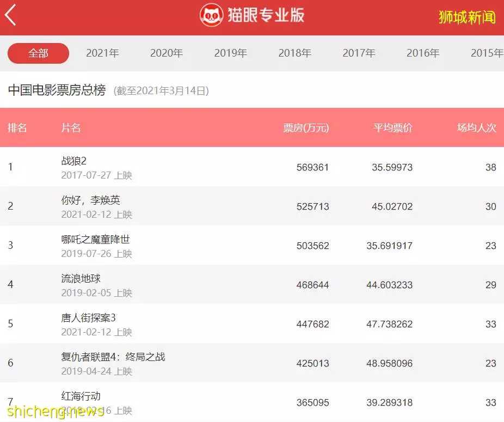
Task: Tap the Maoyan cat logo icon
Action: [211, 15]
